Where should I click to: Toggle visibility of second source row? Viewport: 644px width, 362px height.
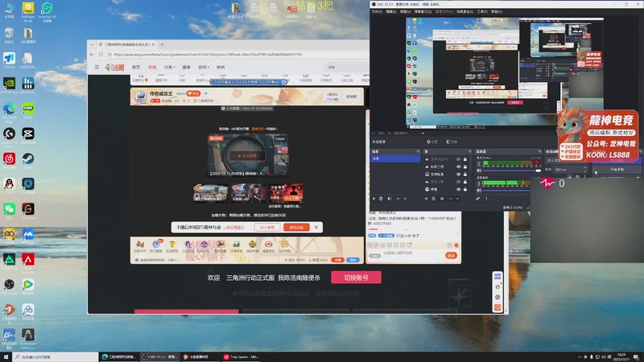[x=458, y=167]
